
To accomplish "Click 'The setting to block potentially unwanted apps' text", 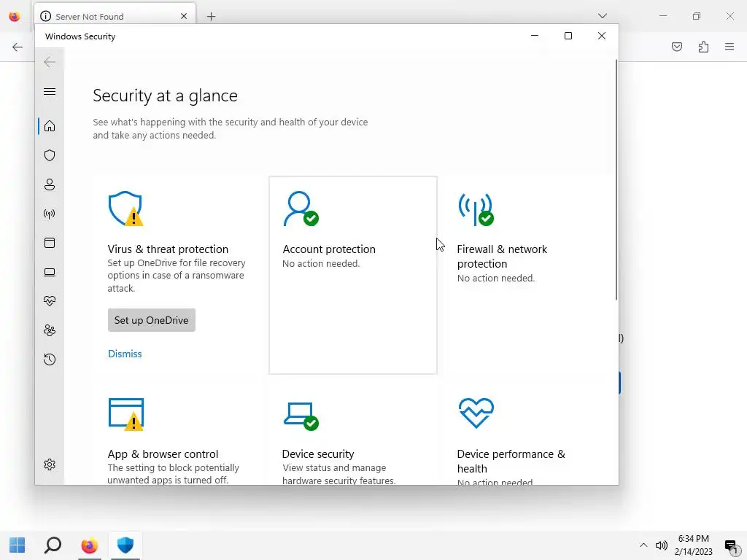I will point(174,474).
